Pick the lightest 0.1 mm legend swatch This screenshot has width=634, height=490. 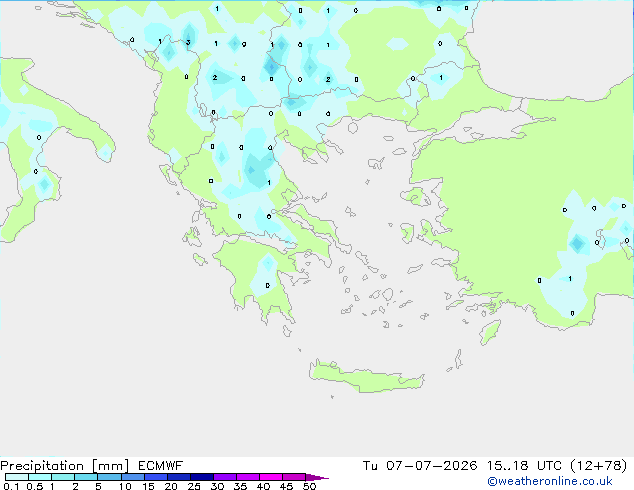[x=17, y=477]
